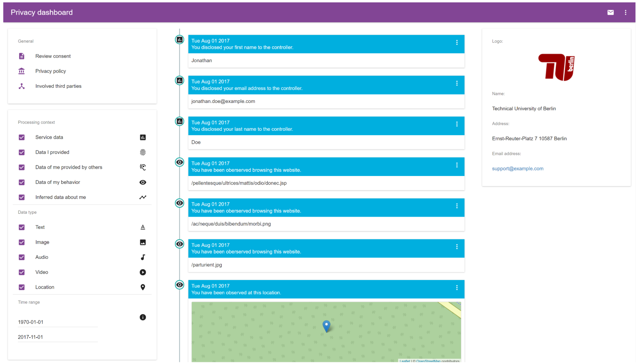Click the disclosed first name value Jonathan
The height and width of the screenshot is (364, 639).
coord(201,60)
